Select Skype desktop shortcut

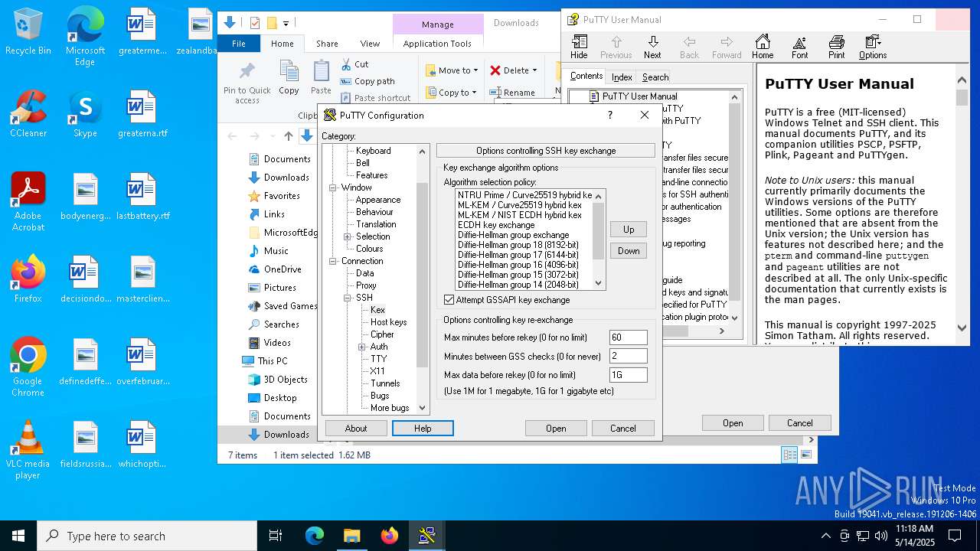click(x=85, y=114)
